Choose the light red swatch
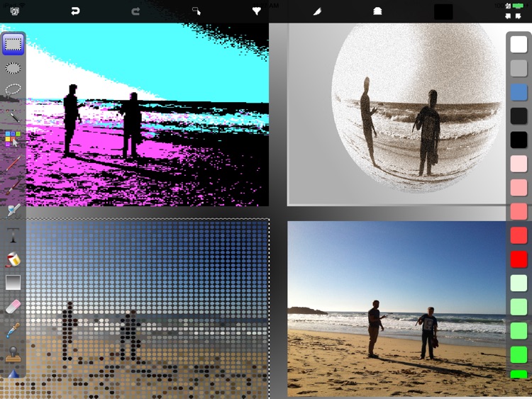Image resolution: width=532 pixels, height=399 pixels. (519, 235)
